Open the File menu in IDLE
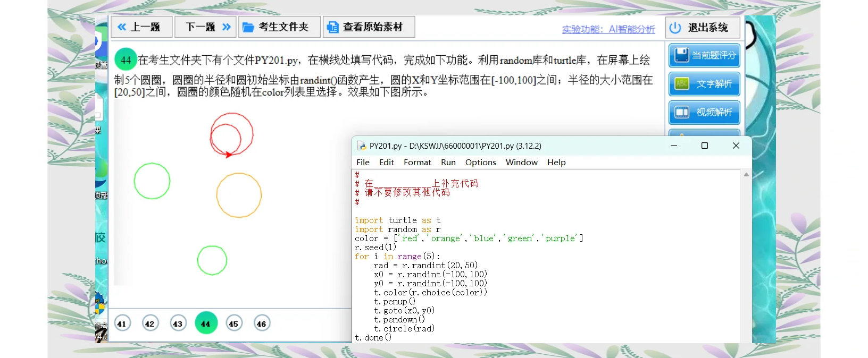Screen dimensions: 868x358 363,163
